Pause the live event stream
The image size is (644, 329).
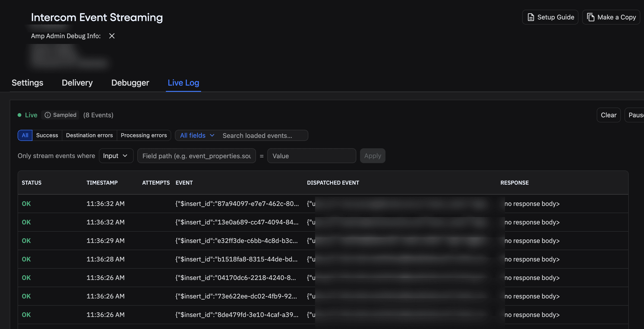tap(635, 115)
